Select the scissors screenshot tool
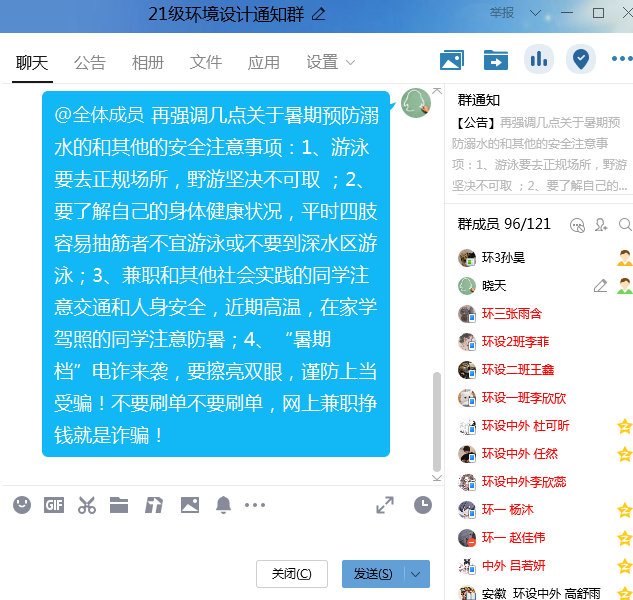 pyautogui.click(x=87, y=505)
